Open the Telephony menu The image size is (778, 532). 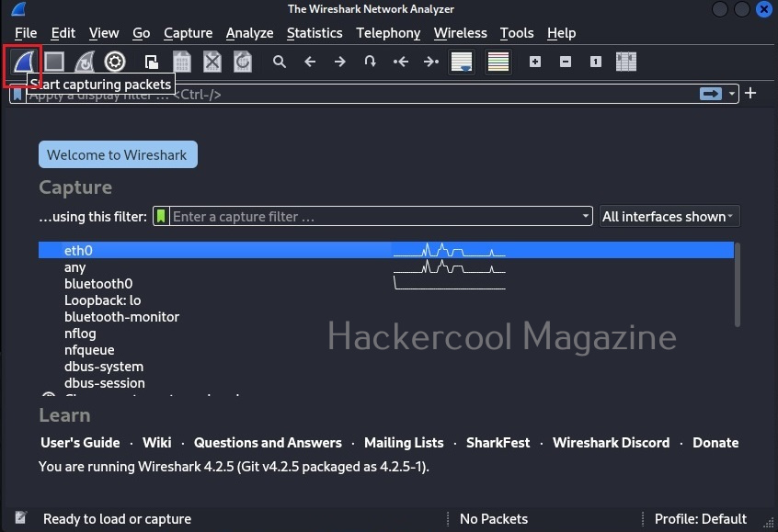(x=388, y=33)
